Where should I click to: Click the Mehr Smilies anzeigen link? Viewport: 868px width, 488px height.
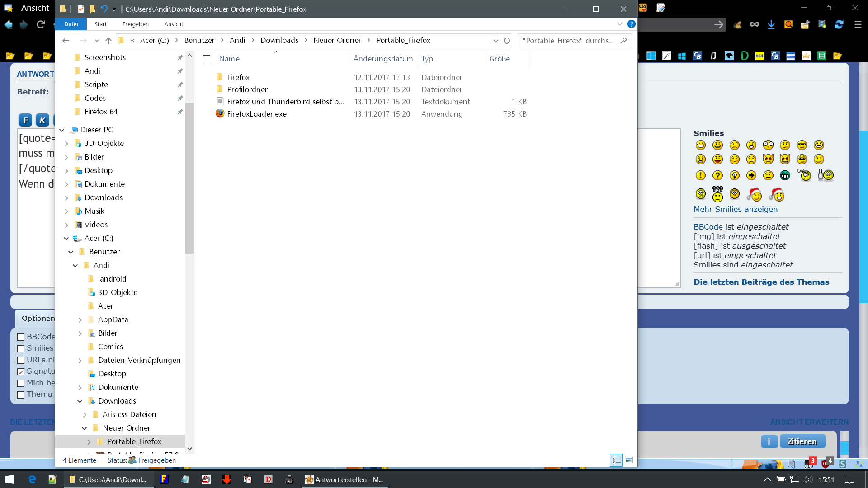(x=736, y=209)
